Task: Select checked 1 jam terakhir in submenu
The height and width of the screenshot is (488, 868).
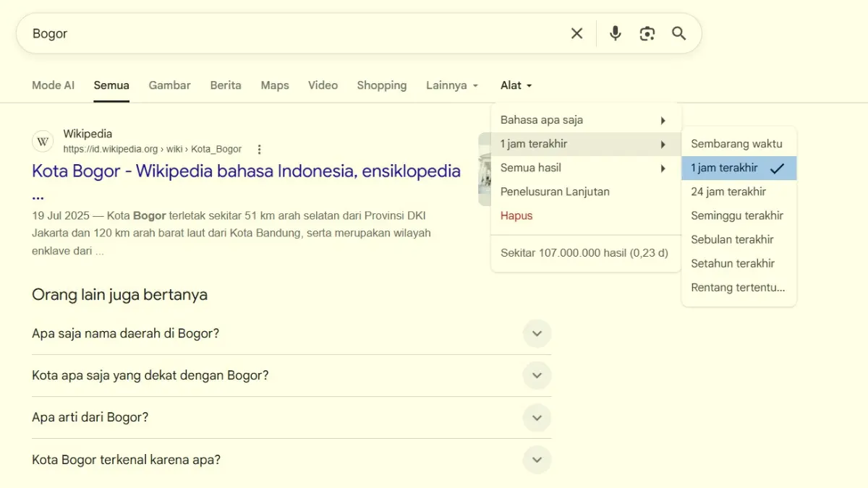Action: [739, 168]
